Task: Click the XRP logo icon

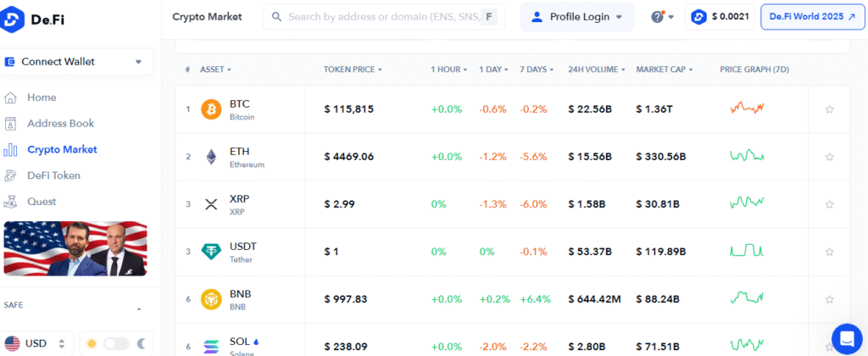Action: [211, 204]
